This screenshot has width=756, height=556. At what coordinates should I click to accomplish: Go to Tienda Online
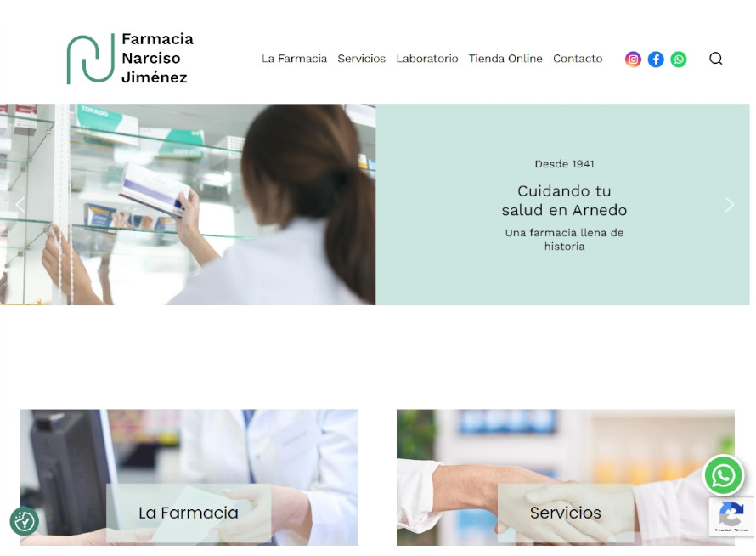pos(505,59)
